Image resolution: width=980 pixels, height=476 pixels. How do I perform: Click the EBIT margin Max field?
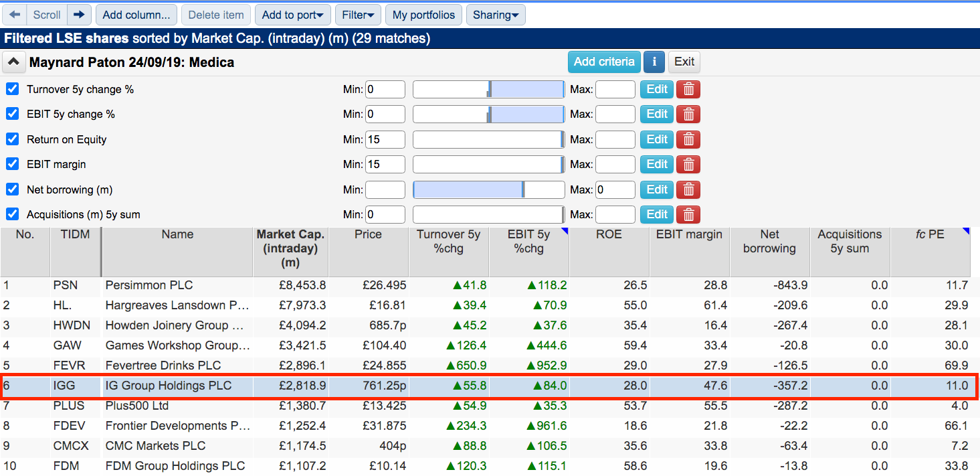click(x=615, y=164)
